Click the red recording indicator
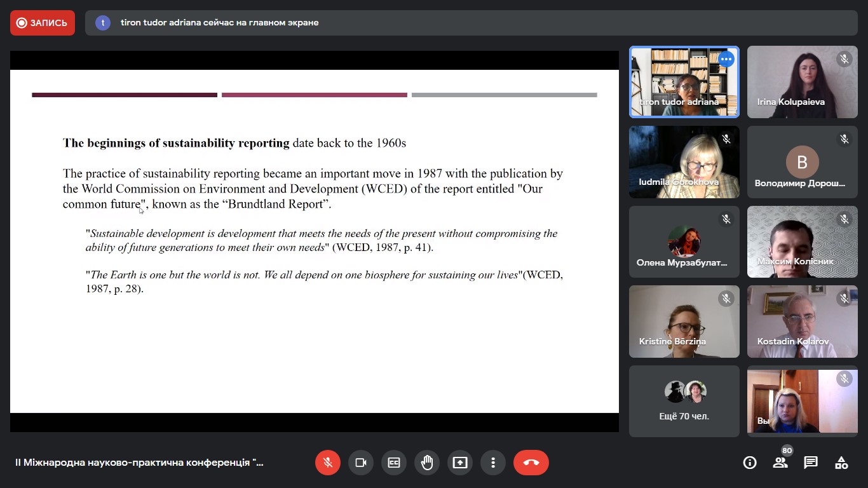 point(43,23)
